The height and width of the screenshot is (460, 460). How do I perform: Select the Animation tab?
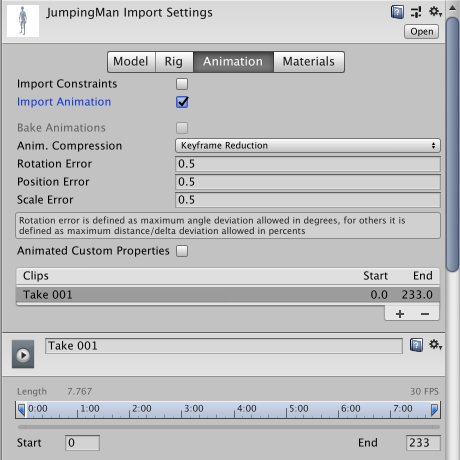pos(233,62)
